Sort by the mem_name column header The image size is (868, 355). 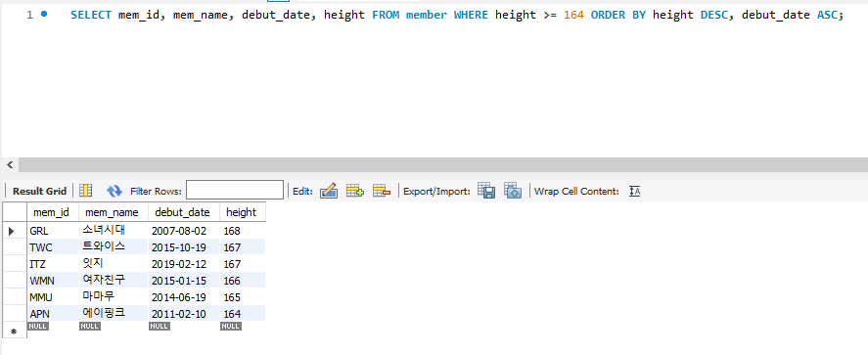pyautogui.click(x=113, y=212)
